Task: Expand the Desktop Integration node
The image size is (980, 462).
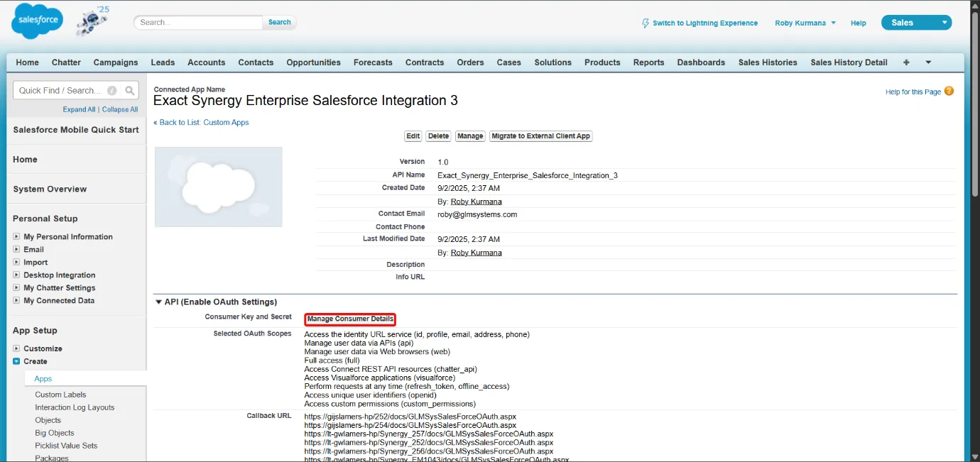Action: [x=16, y=275]
